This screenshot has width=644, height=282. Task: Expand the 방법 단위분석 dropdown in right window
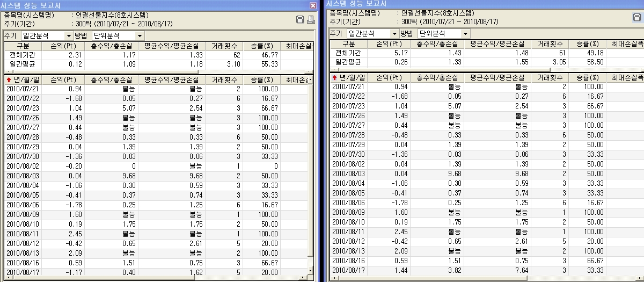point(465,33)
